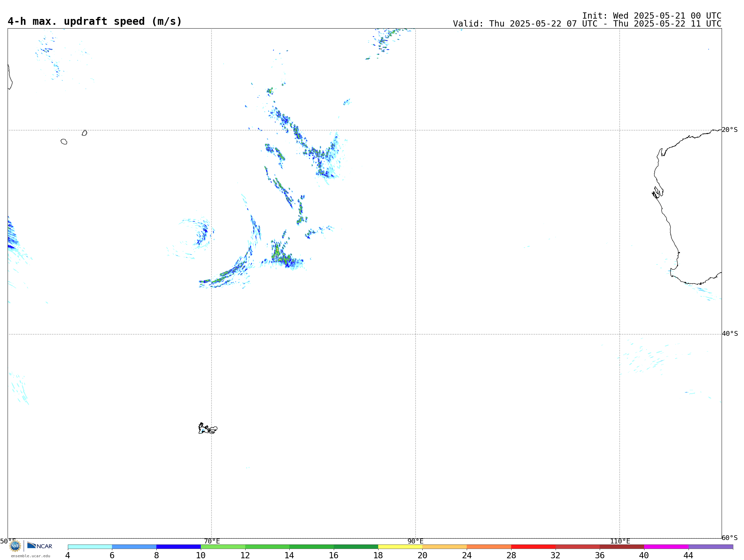This screenshot has width=744, height=560.
Task: Click the orange 24-28 color swatch
Action: (489, 547)
